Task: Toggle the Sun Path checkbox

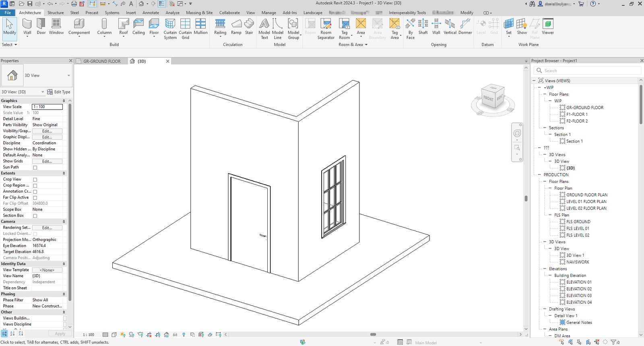Action: pyautogui.click(x=35, y=168)
